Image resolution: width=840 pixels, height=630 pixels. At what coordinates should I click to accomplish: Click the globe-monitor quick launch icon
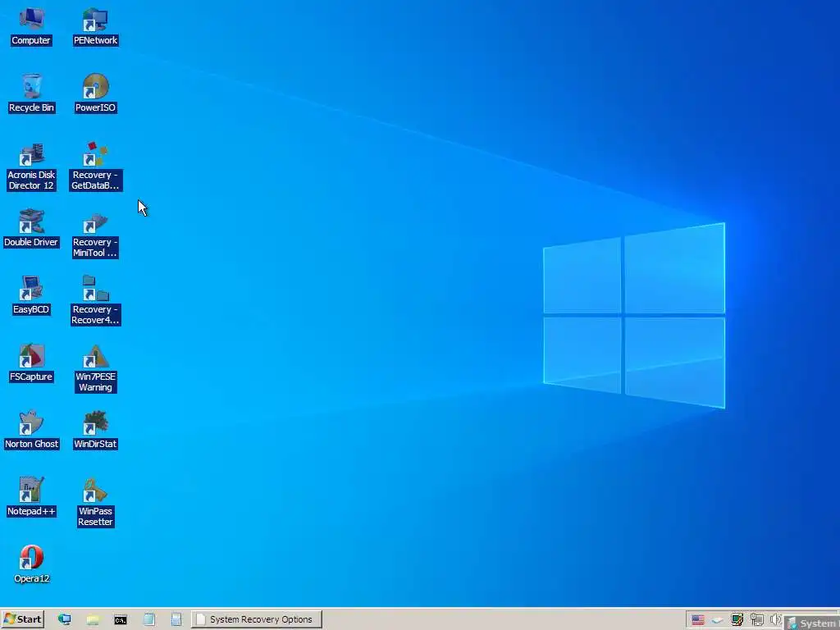[x=64, y=620]
